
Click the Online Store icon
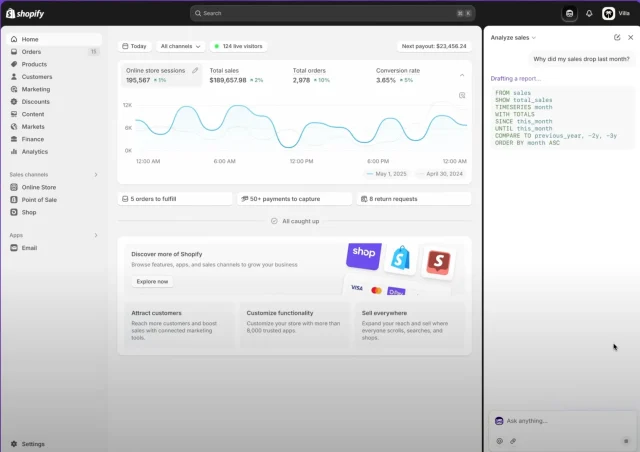14,187
